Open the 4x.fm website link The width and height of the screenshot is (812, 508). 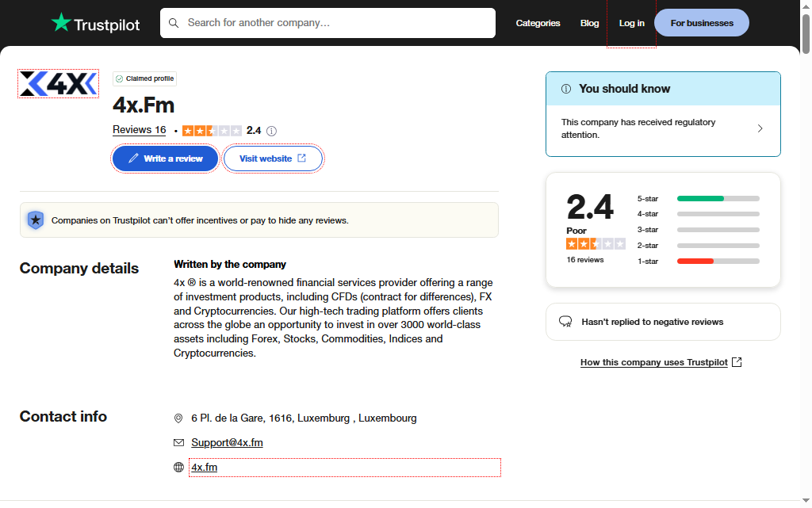204,467
